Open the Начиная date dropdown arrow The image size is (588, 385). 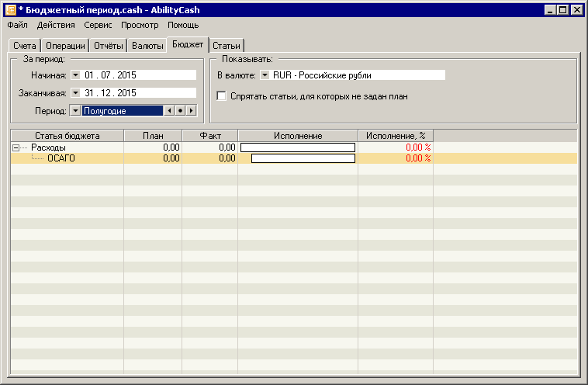[x=75, y=75]
